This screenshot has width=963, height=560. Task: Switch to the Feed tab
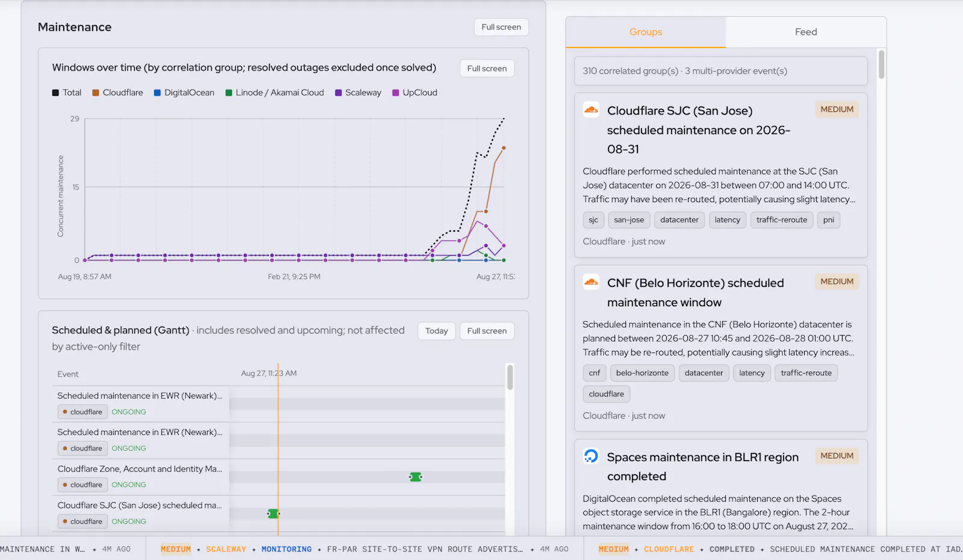806,32
